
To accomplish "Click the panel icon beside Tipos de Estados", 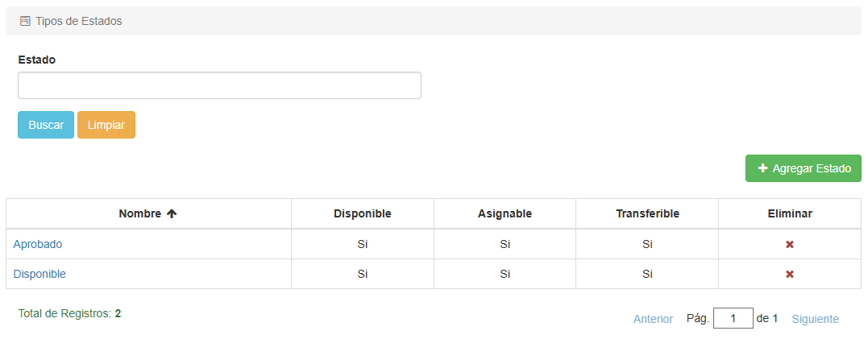I will (x=25, y=21).
